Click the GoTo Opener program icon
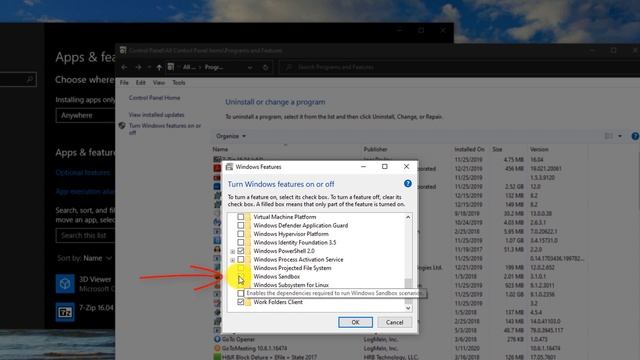Viewport: 640px width, 360px height. tap(217, 339)
